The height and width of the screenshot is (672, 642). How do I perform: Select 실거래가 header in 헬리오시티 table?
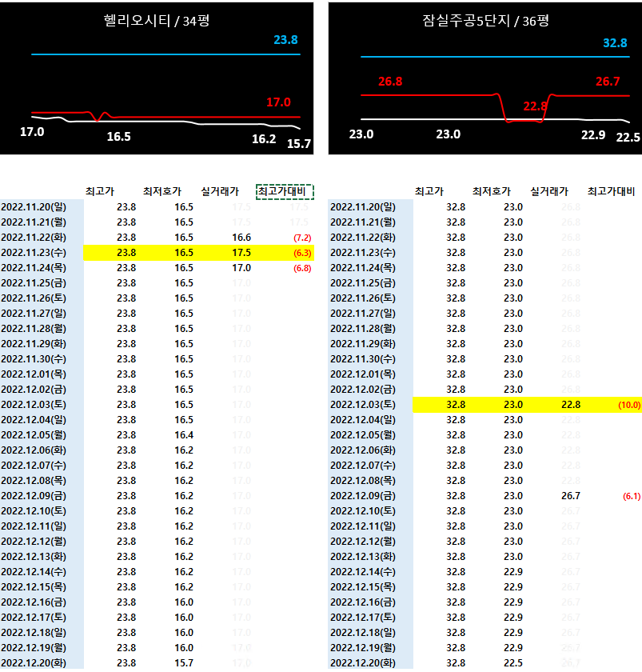point(220,191)
